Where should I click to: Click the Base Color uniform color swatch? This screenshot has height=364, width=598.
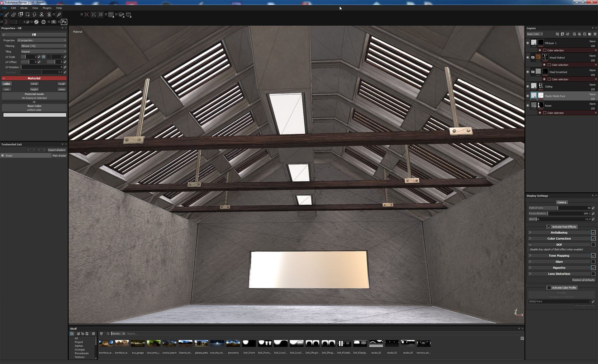[35, 115]
